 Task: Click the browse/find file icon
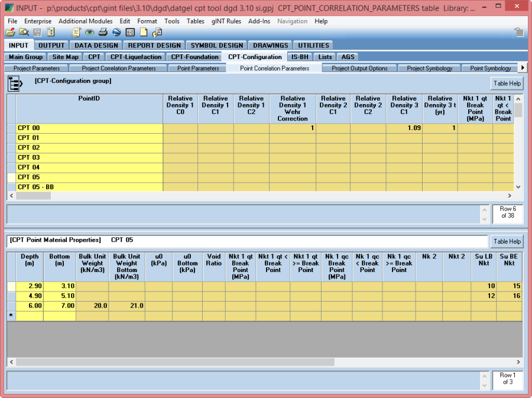(x=24, y=32)
